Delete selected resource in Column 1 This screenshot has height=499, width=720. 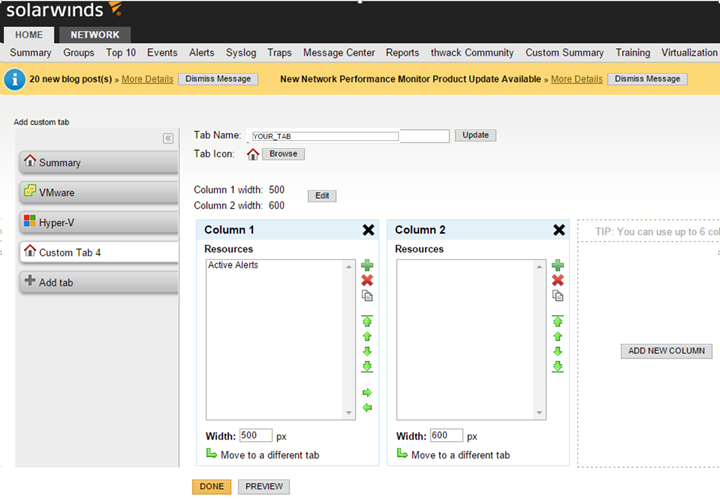pos(367,280)
